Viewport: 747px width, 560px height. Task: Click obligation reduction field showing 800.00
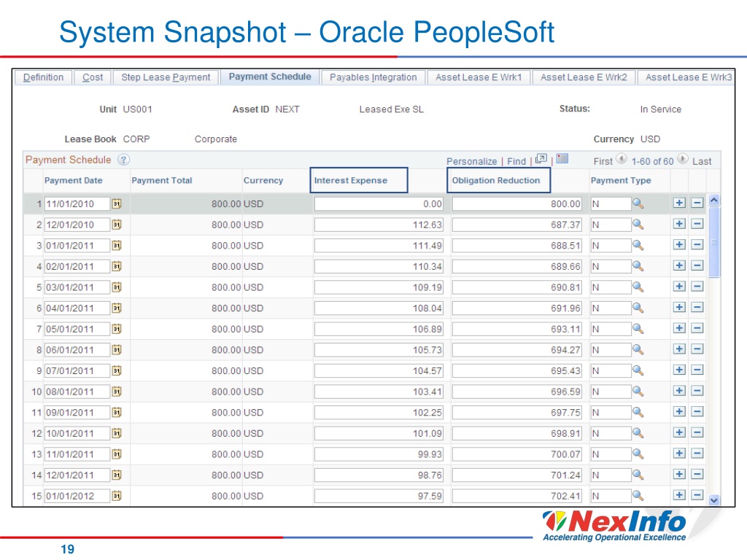click(x=516, y=204)
